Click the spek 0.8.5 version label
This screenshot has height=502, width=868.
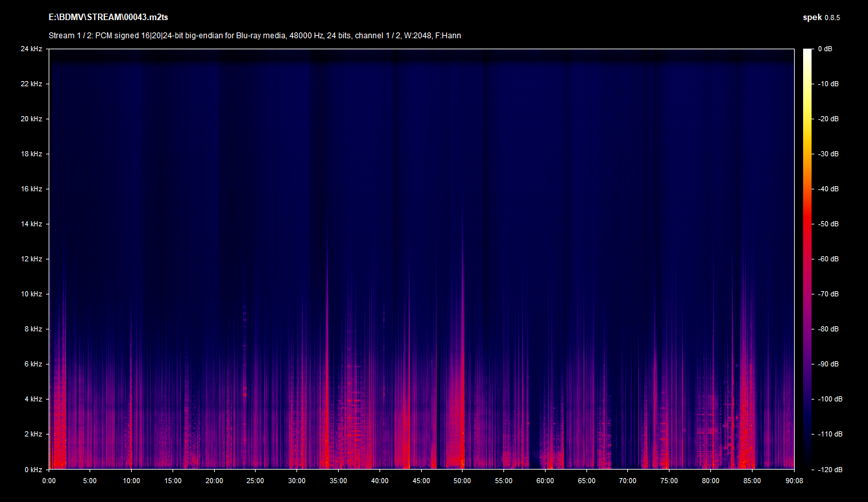(821, 18)
